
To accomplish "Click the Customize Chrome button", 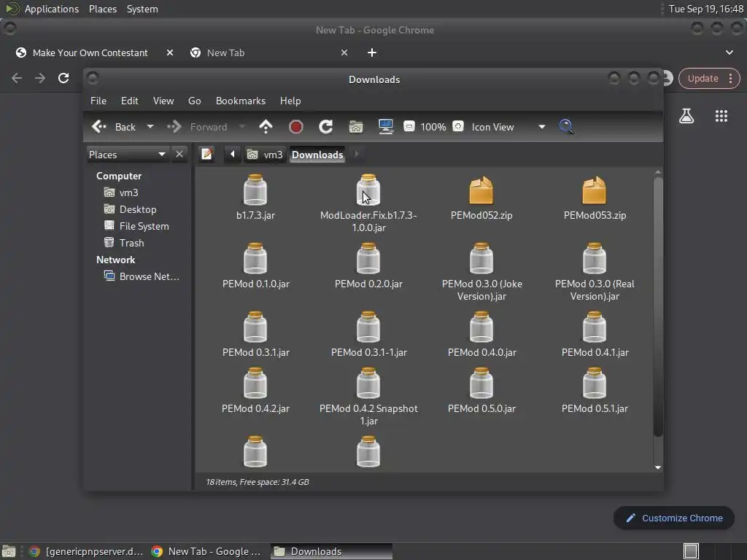I will [x=673, y=518].
